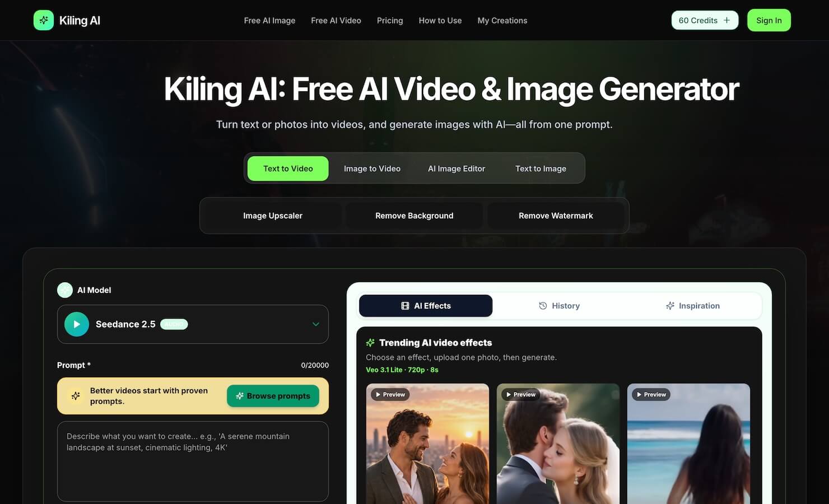Open the How to Use page

click(x=440, y=21)
